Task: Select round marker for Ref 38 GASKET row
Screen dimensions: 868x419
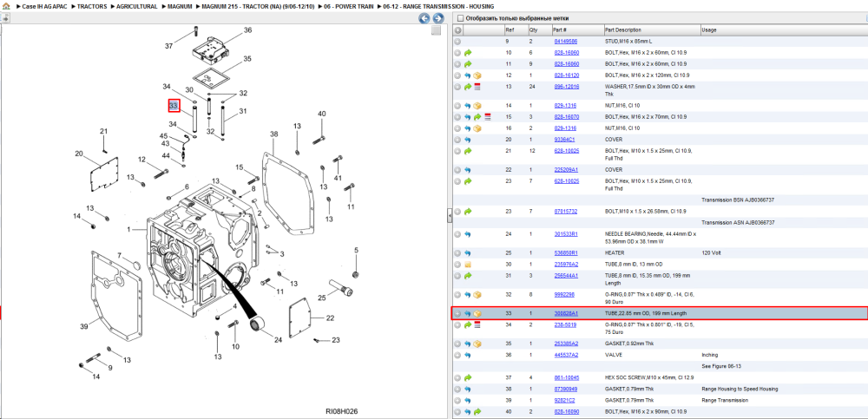Action: [x=457, y=390]
